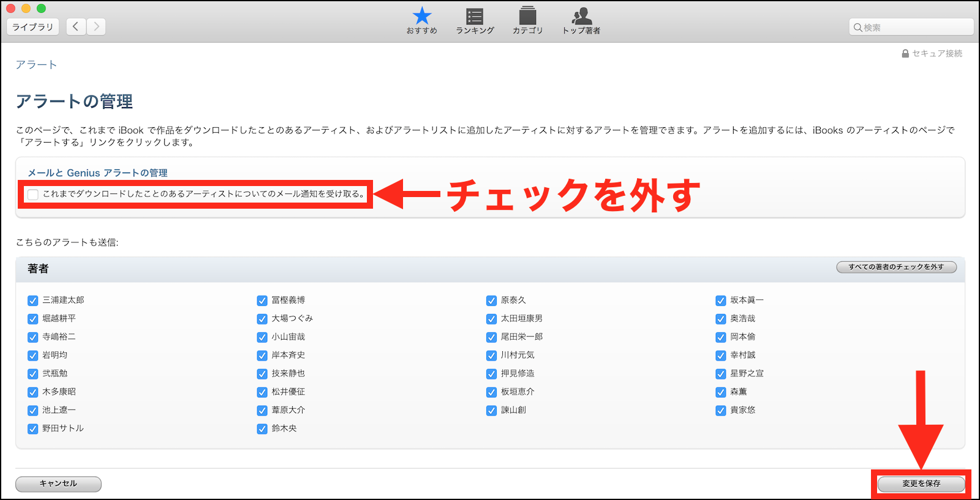Uncheck author 鈴木央
The width and height of the screenshot is (980, 500).
point(262,429)
